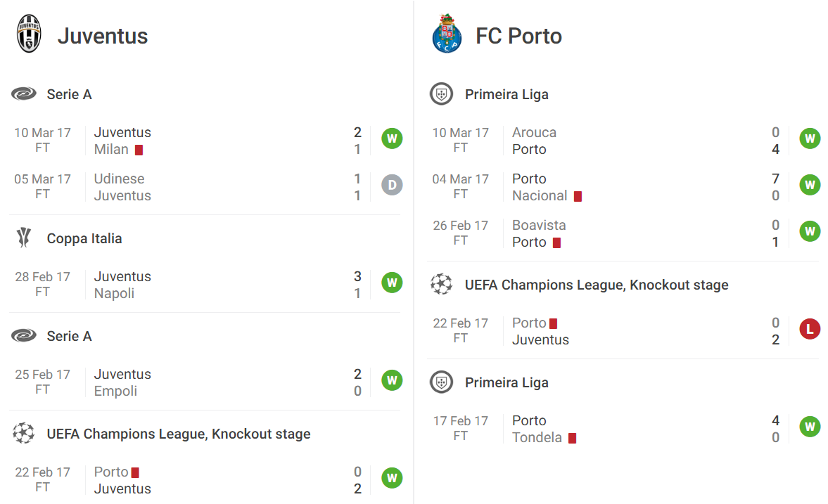Click the green W badge for Porto vs Tondela

click(x=810, y=427)
